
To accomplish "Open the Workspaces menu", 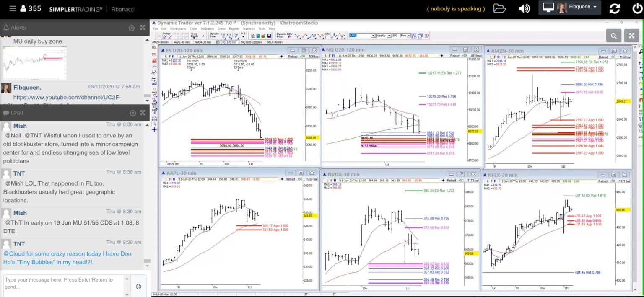I will [x=178, y=29].
